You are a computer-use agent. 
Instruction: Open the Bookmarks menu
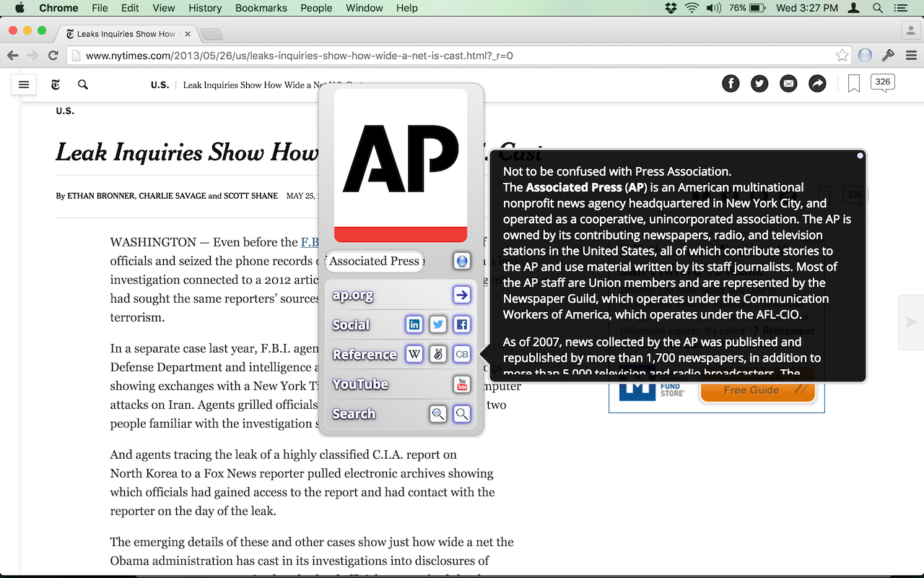[x=261, y=8]
